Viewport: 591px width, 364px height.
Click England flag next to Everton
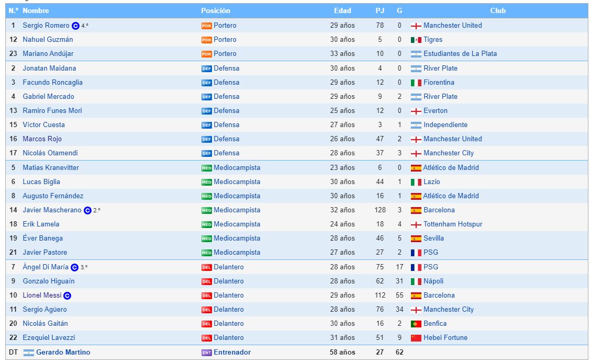click(x=416, y=111)
